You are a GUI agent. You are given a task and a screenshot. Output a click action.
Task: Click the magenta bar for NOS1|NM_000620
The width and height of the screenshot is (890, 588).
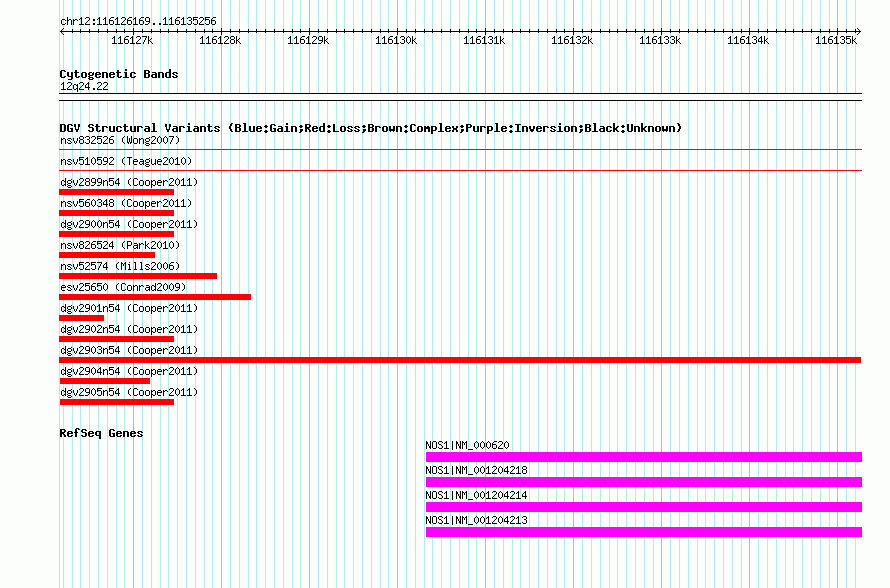tap(644, 457)
